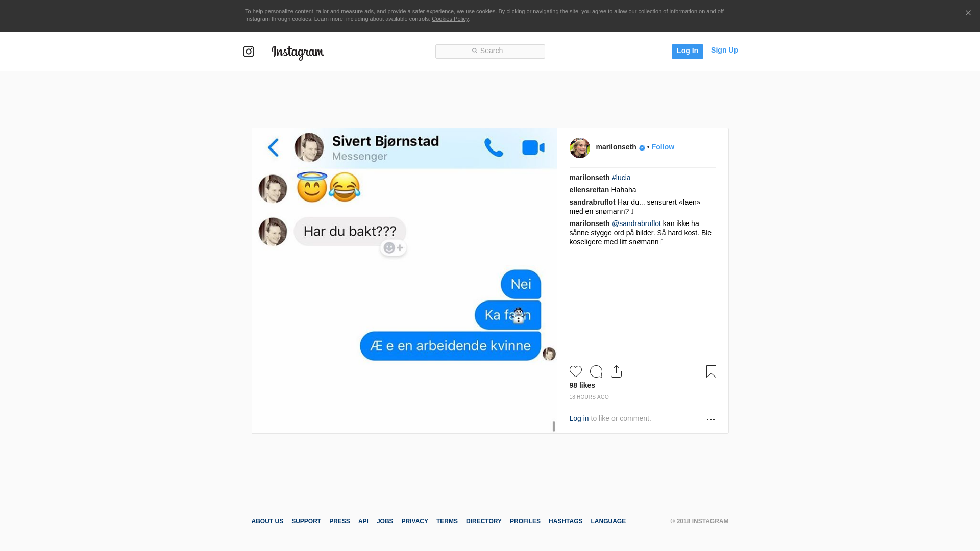The image size is (980, 551).
Task: Open the Sign Up link
Action: 724,50
